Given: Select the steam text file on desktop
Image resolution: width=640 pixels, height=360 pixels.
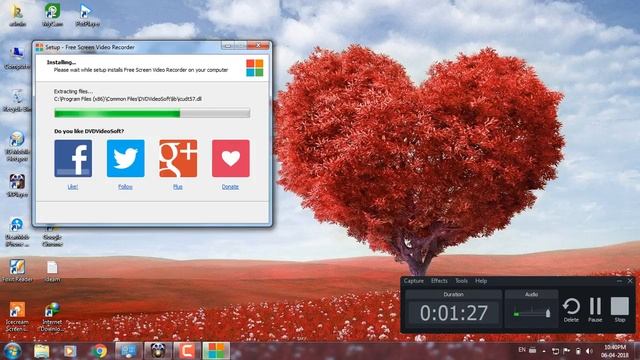Looking at the screenshot, I should pos(52,271).
